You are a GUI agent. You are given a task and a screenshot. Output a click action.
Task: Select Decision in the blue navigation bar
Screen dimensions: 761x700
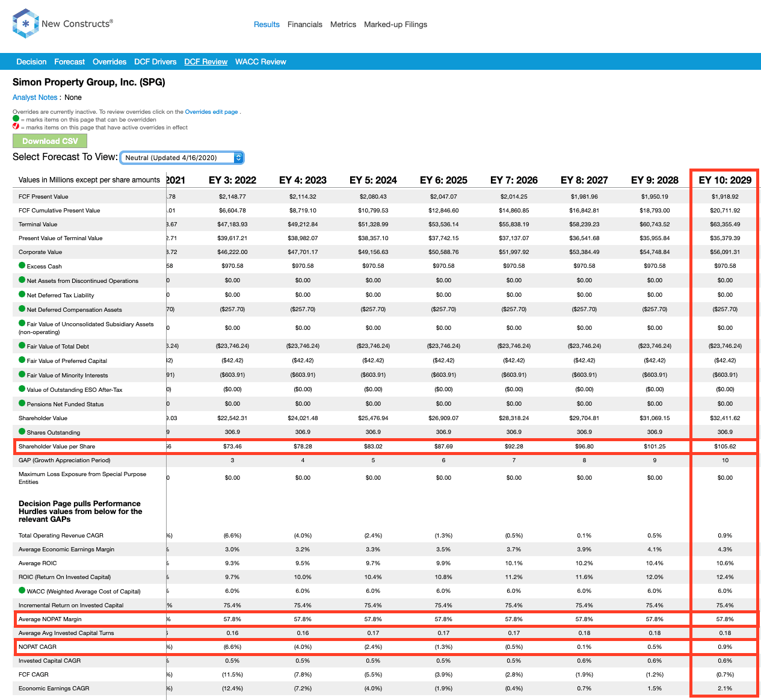[31, 62]
